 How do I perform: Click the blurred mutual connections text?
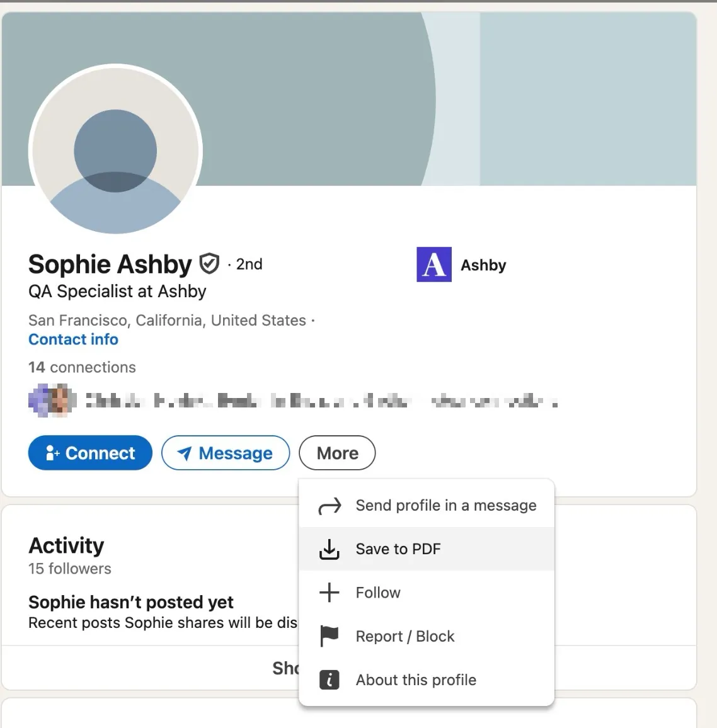pyautogui.click(x=321, y=401)
